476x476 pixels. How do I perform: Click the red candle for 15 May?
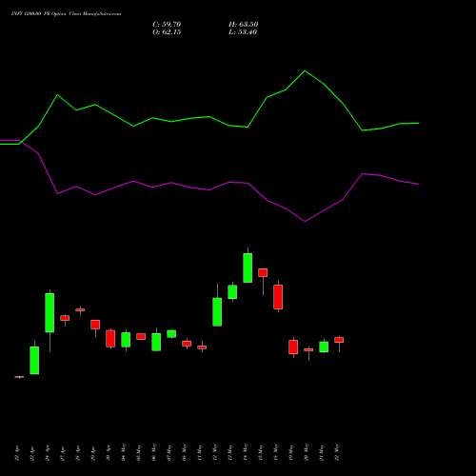point(263,272)
